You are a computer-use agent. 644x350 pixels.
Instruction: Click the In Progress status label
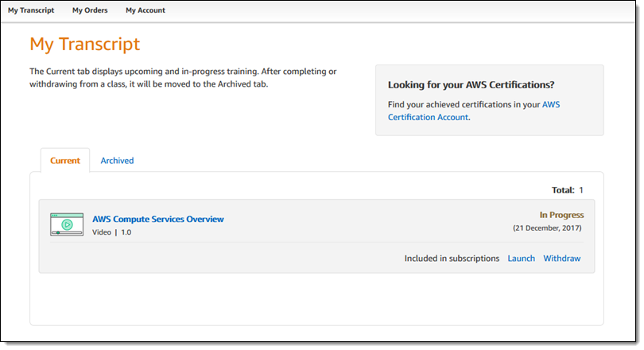click(561, 215)
